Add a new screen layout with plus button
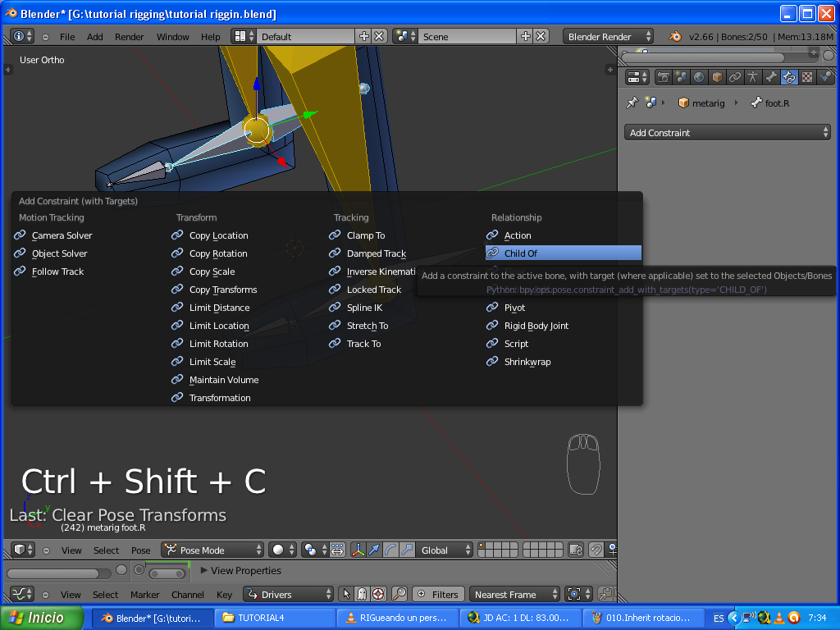The image size is (840, 630). pyautogui.click(x=364, y=36)
